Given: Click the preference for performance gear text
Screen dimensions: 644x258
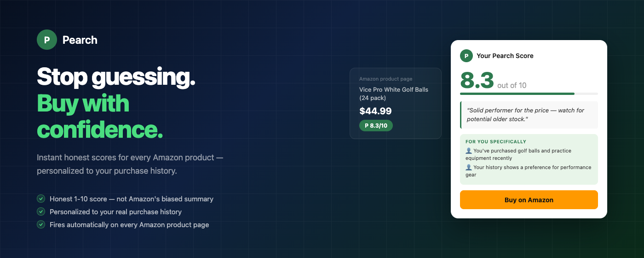Looking at the screenshot, I should click(529, 171).
